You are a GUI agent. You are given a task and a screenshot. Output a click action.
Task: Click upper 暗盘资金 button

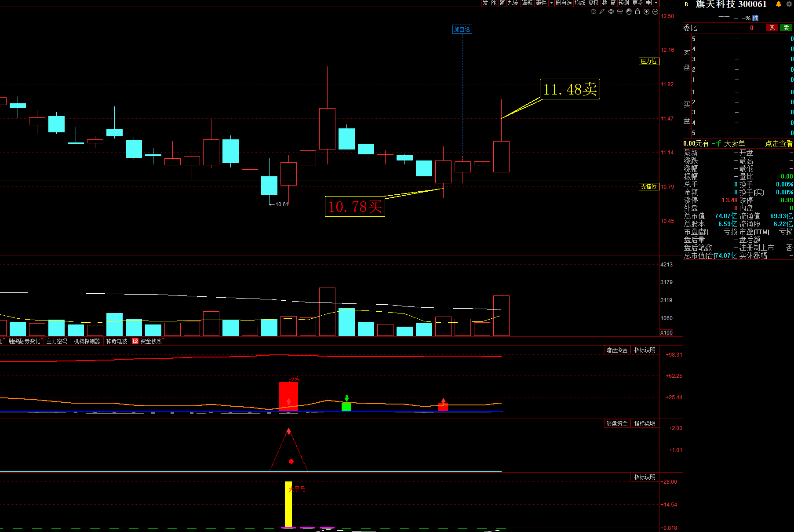pyautogui.click(x=617, y=350)
